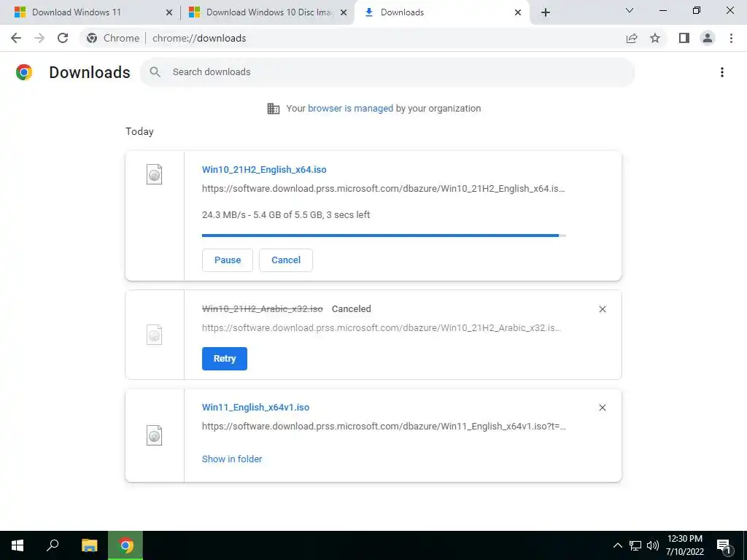Click the canceled Win10 Arabic file icon
The width and height of the screenshot is (747, 560).
coord(154,335)
